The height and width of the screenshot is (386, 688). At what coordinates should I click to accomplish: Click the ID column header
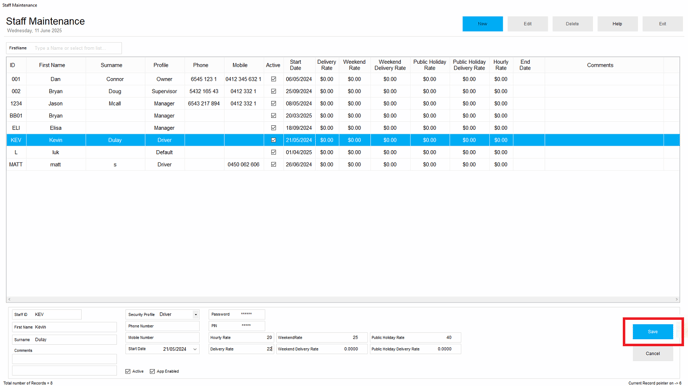click(x=16, y=65)
